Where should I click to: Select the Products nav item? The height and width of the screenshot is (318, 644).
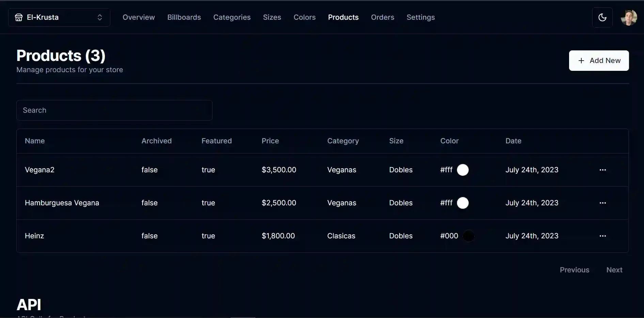coord(343,17)
